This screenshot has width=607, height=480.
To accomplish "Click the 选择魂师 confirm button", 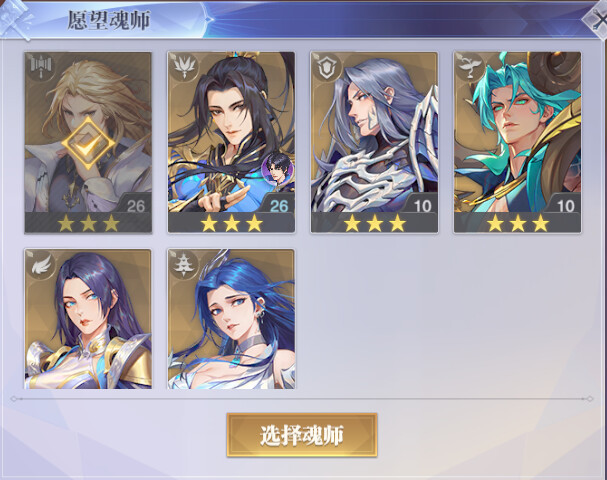I will [x=302, y=435].
